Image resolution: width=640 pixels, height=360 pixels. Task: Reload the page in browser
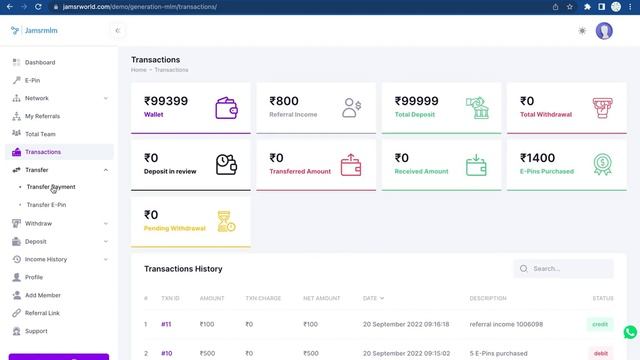(38, 7)
